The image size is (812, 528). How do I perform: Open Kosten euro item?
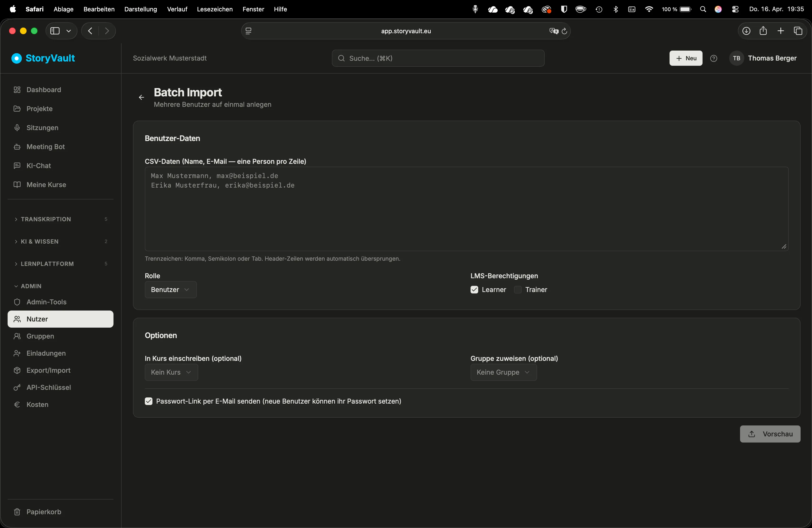point(60,404)
